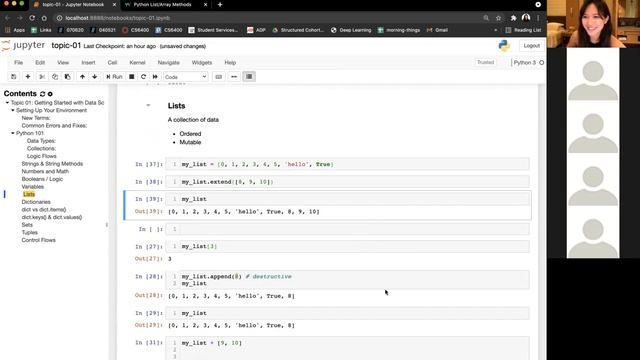Open the Insert menu

[88, 62]
